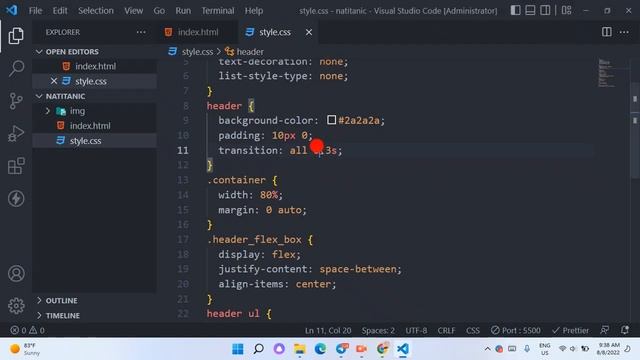Open editor more actions ellipsis
The image size is (640, 360).
pyautogui.click(x=624, y=32)
